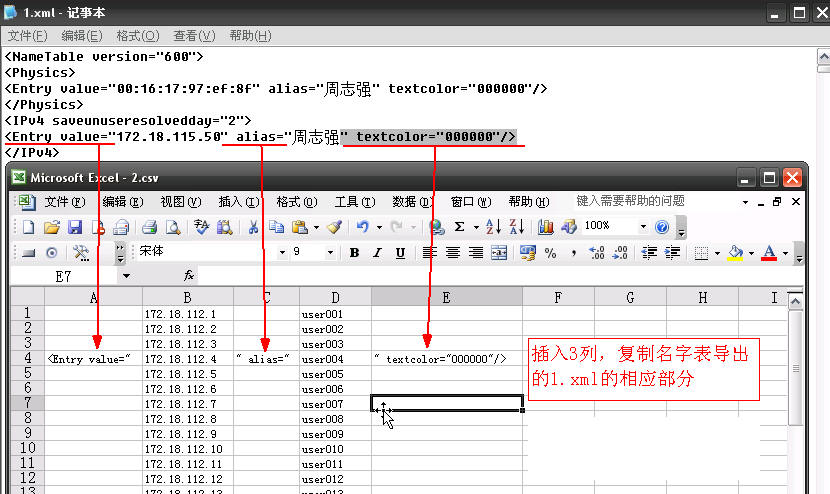Viewport: 830px width, 494px height.
Task: Open the Chart Wizard icon
Action: click(546, 227)
